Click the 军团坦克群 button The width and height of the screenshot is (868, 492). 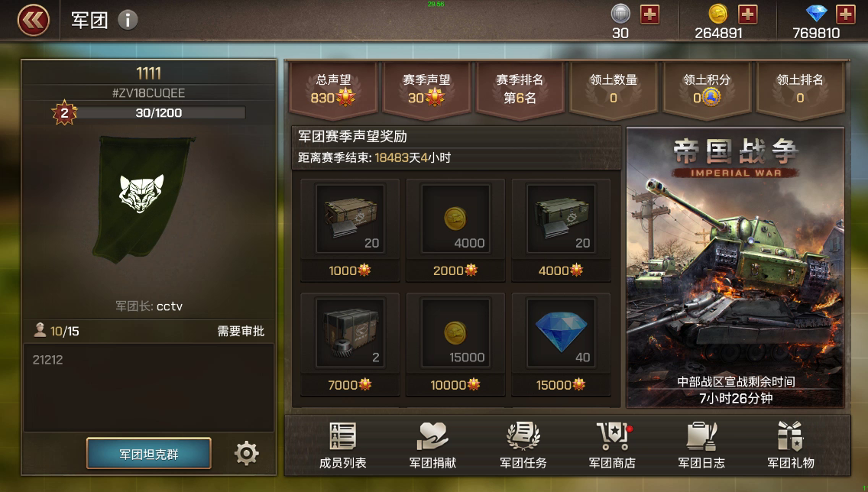(149, 454)
